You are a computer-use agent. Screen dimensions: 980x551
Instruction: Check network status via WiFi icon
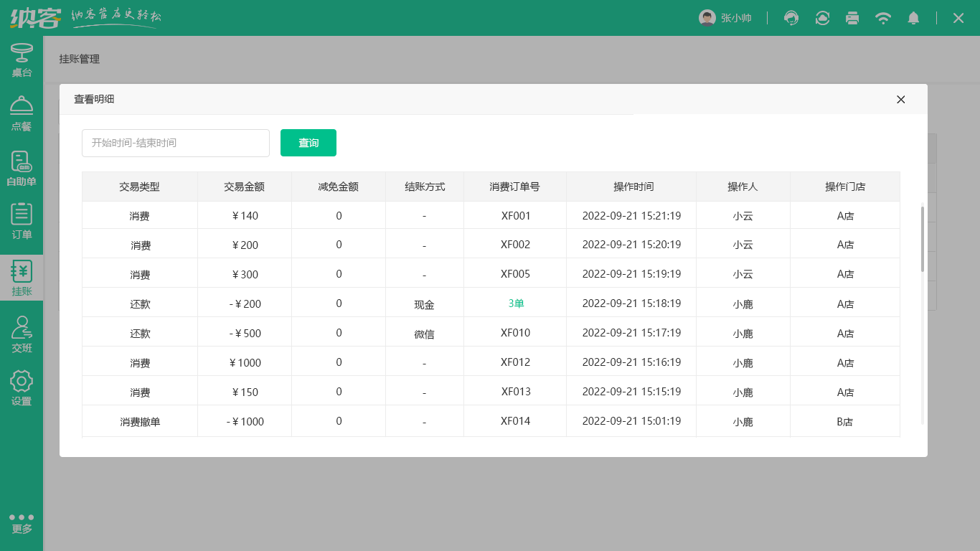[883, 17]
